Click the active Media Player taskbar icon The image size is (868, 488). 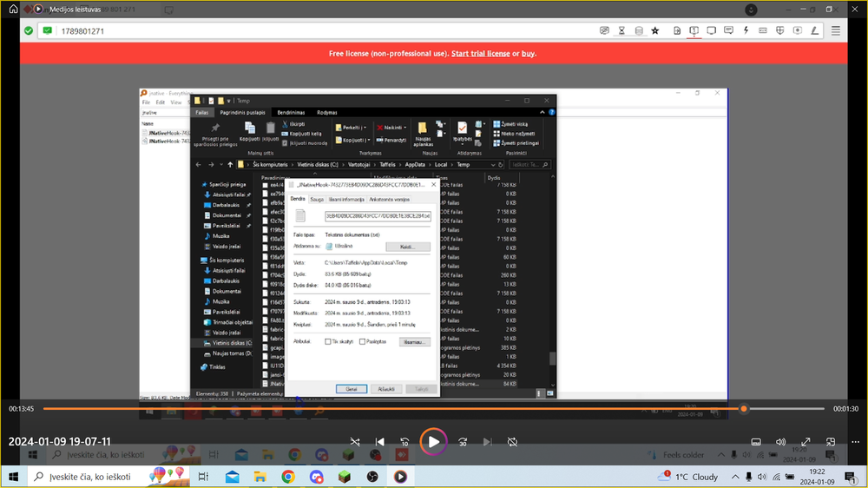pos(400,477)
